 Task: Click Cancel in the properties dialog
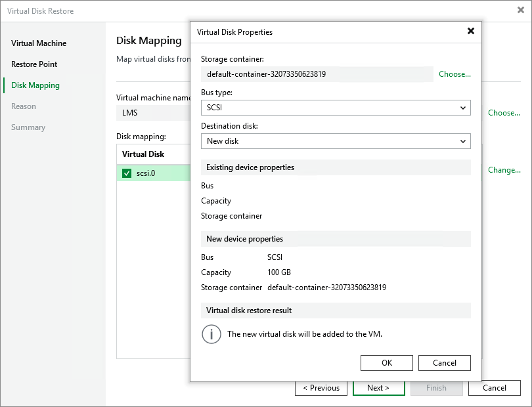pos(444,362)
